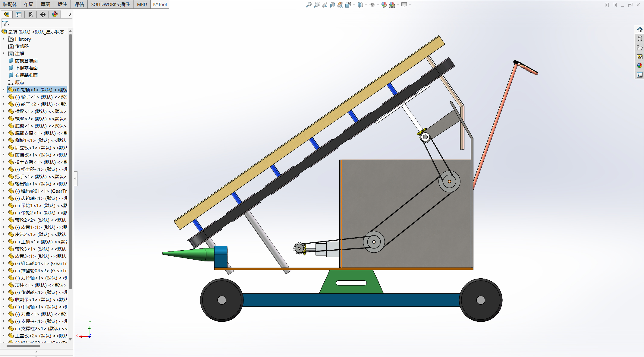Image resolution: width=644 pixels, height=357 pixels.
Task: Click the View Orientation cube icon
Action: [348, 5]
